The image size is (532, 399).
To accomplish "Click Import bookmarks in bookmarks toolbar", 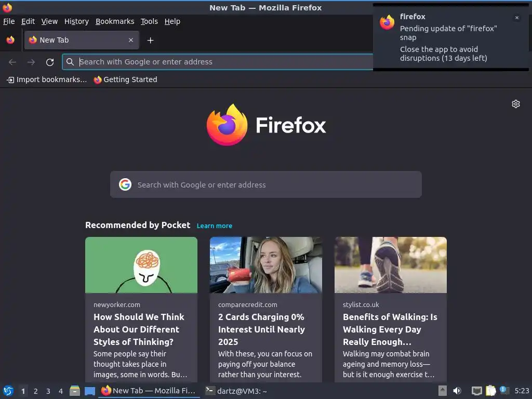I will 47,79.
